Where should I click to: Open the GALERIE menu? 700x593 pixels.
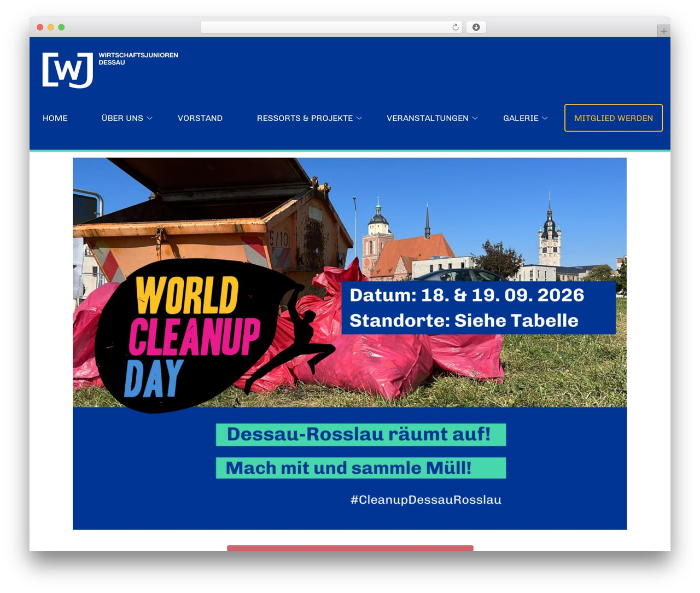(521, 118)
